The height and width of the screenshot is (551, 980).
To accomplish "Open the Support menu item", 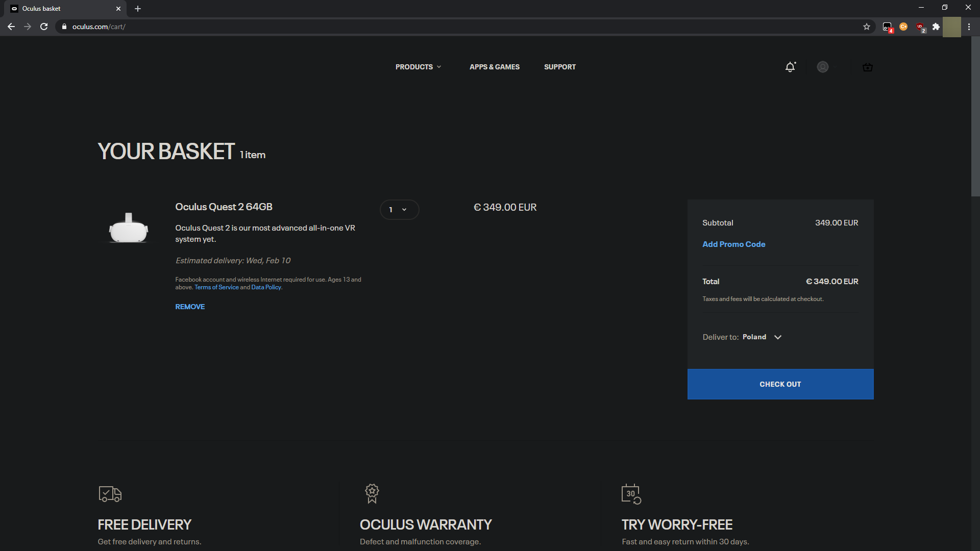I will [559, 67].
